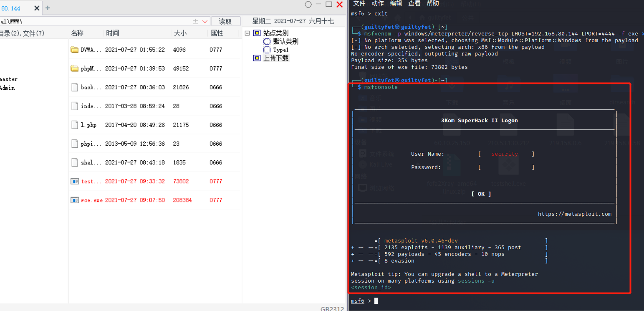
Task: Click the red size value 73802
Action: point(181,181)
